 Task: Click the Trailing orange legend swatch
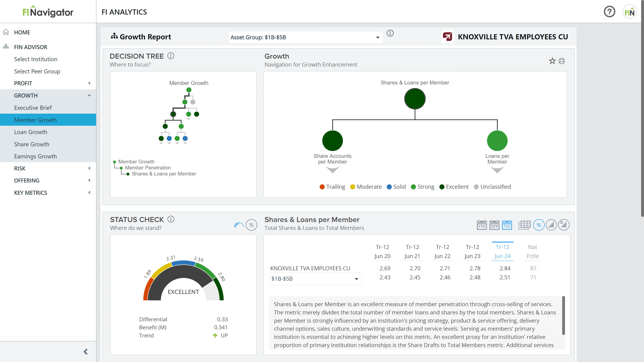tap(322, 187)
